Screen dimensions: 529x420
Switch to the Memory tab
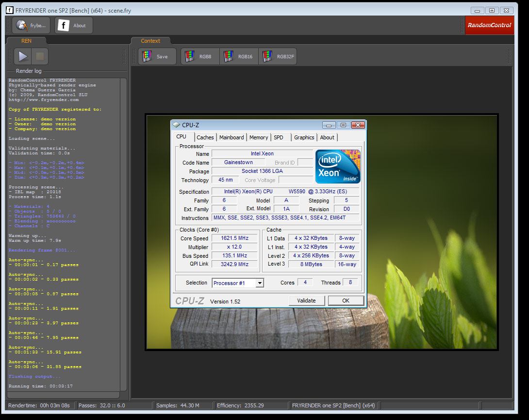(x=259, y=137)
